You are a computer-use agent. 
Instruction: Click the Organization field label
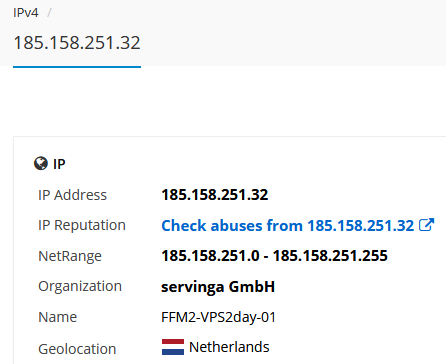[x=80, y=287]
